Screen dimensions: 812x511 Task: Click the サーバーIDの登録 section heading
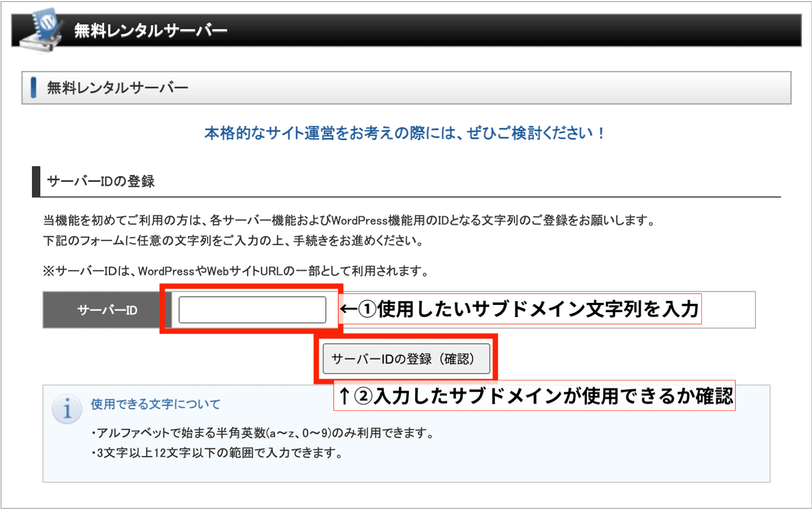101,181
